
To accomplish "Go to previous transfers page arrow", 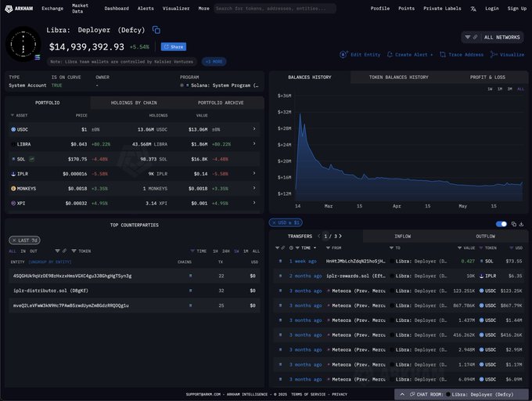I will [319, 236].
